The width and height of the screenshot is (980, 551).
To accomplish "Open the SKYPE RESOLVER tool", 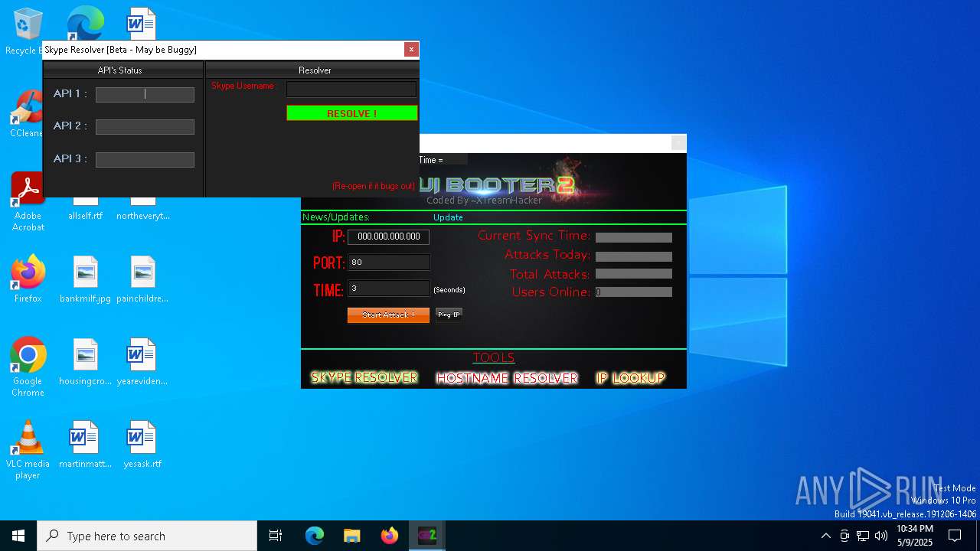I will (x=364, y=378).
